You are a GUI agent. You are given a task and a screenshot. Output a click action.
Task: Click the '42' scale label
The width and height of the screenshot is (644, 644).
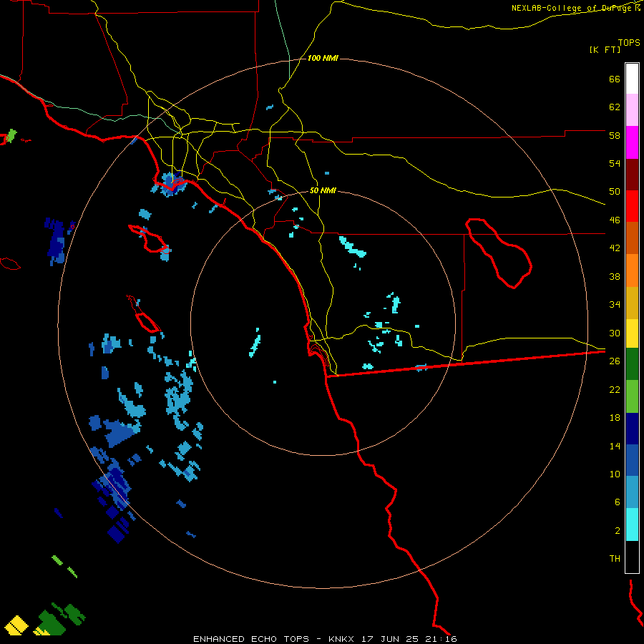point(615,248)
